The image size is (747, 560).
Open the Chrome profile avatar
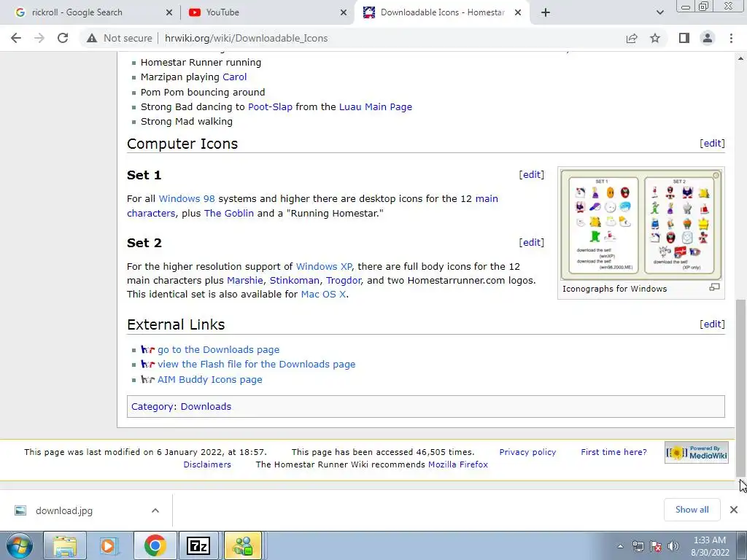click(708, 38)
